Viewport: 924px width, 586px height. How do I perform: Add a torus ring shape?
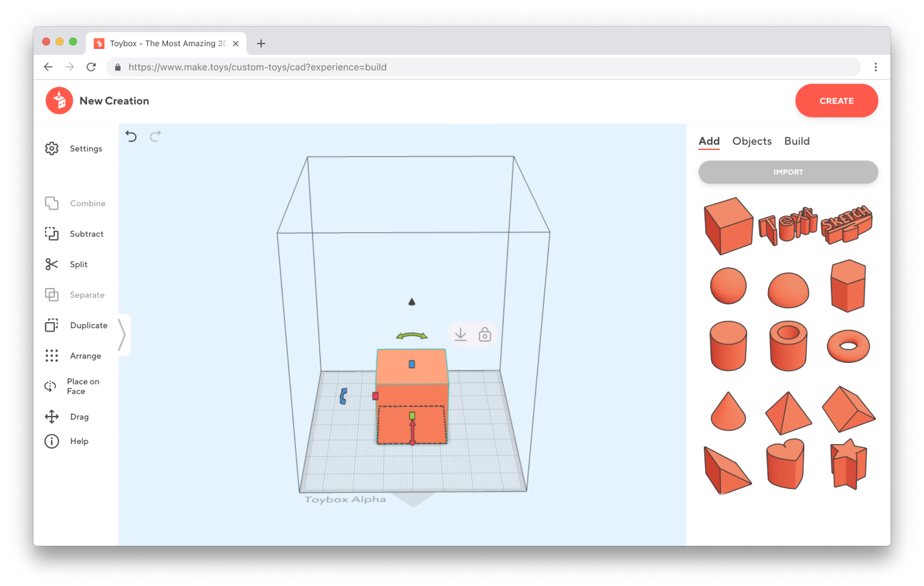click(848, 346)
